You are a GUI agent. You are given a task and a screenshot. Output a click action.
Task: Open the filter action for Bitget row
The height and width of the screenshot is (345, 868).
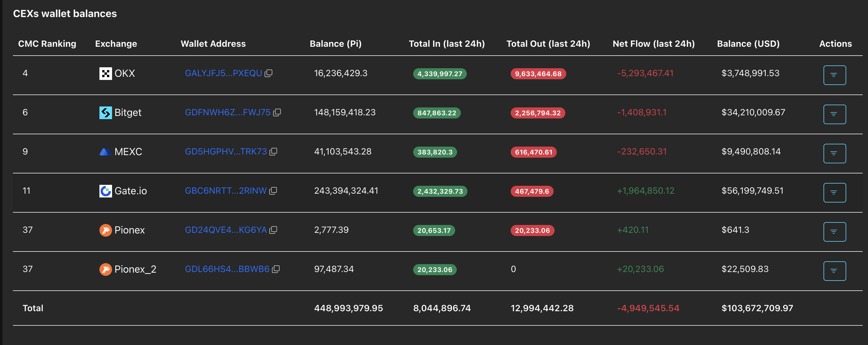click(834, 114)
